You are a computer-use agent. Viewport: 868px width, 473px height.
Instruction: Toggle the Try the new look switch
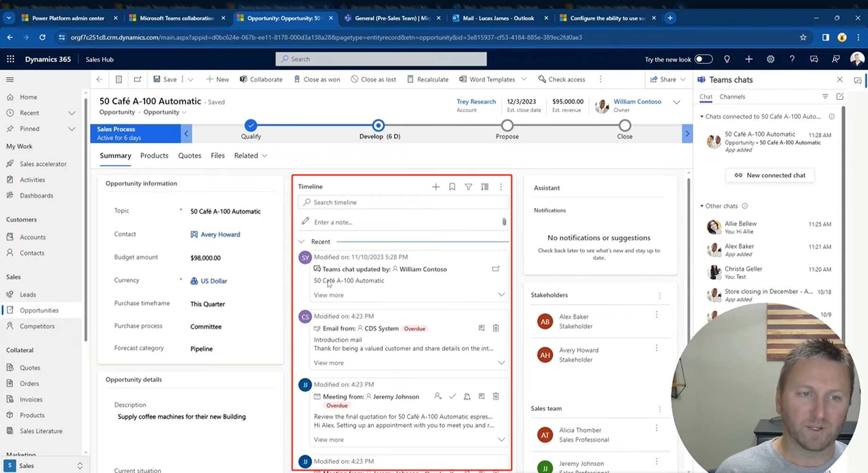pyautogui.click(x=703, y=59)
